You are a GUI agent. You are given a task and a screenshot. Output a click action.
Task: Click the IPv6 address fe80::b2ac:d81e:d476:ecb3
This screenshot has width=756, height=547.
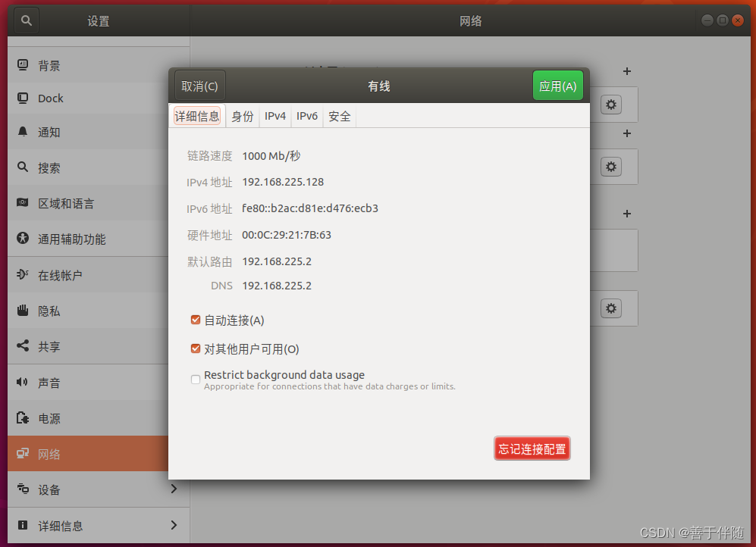(x=310, y=208)
